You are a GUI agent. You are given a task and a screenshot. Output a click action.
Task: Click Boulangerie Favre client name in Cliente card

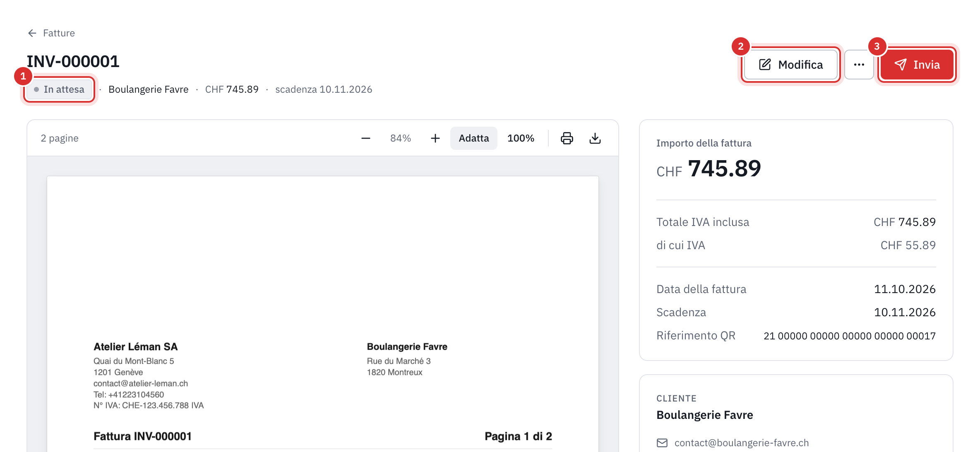[x=705, y=415]
